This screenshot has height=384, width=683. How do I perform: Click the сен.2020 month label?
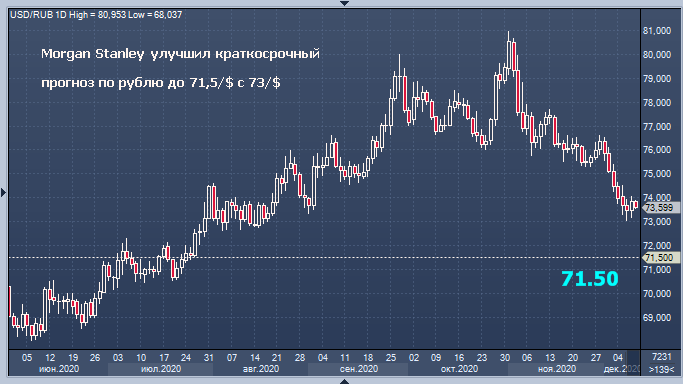358,369
